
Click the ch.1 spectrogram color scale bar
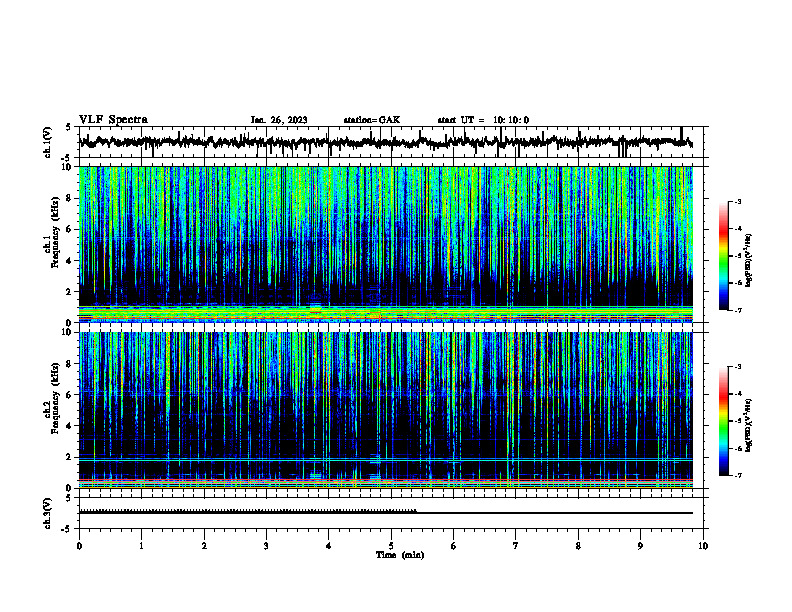(723, 256)
